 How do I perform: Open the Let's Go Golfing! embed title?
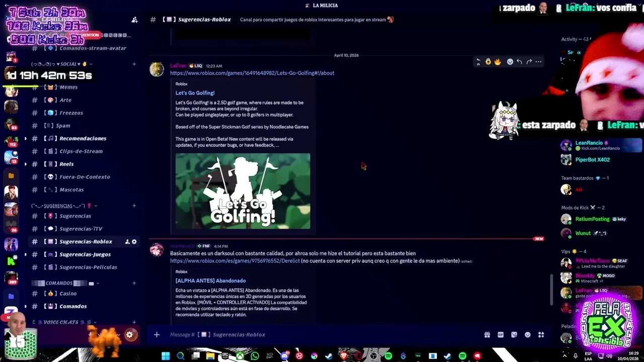point(195,93)
